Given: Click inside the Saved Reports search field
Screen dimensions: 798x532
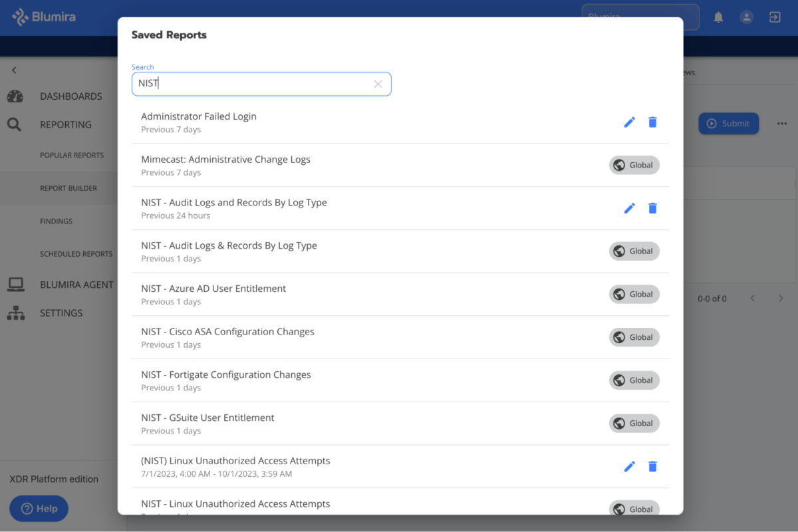Looking at the screenshot, I should [253, 83].
